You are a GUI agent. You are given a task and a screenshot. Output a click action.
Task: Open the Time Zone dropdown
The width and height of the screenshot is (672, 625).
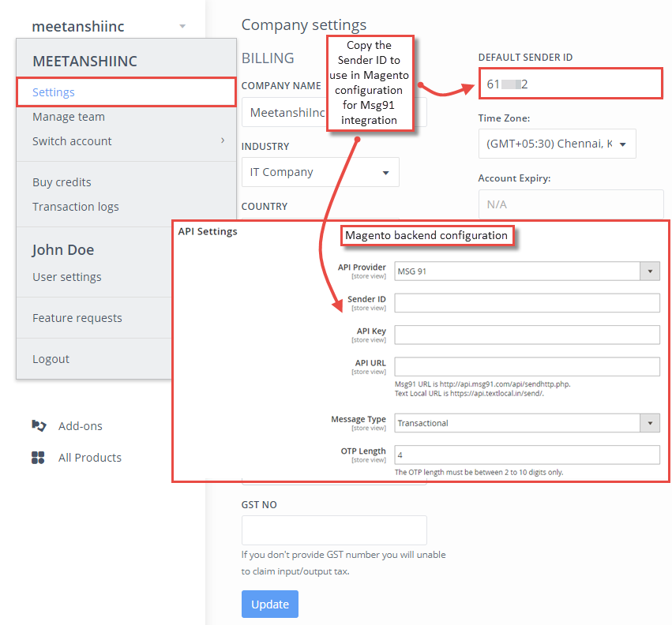point(557,144)
